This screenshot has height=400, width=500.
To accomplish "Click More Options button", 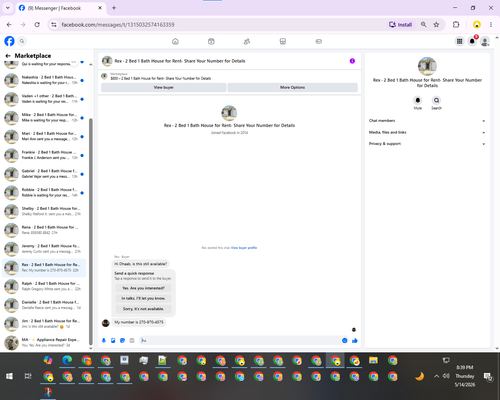I will (292, 87).
